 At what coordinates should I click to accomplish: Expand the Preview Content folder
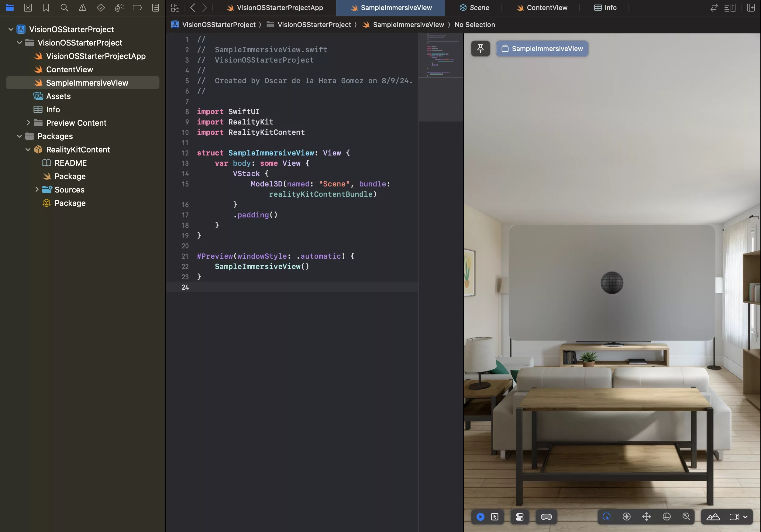tap(28, 123)
